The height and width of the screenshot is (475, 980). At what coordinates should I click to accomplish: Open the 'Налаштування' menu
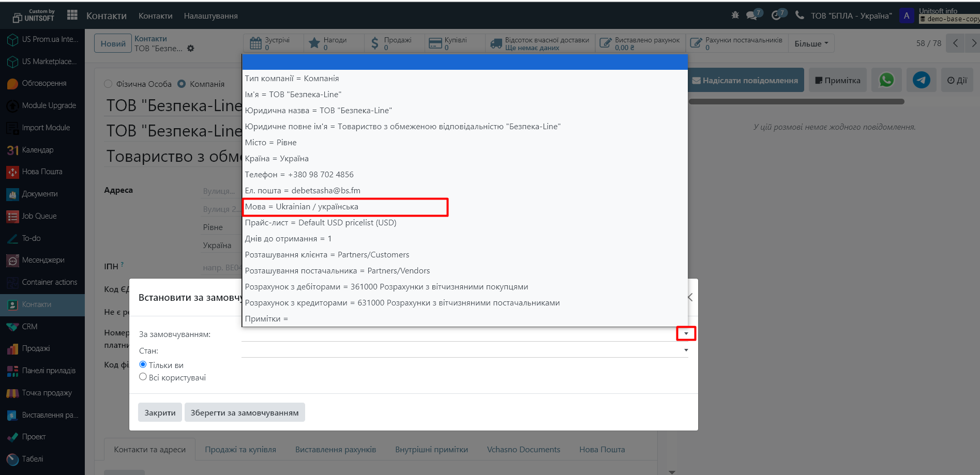[x=210, y=16]
